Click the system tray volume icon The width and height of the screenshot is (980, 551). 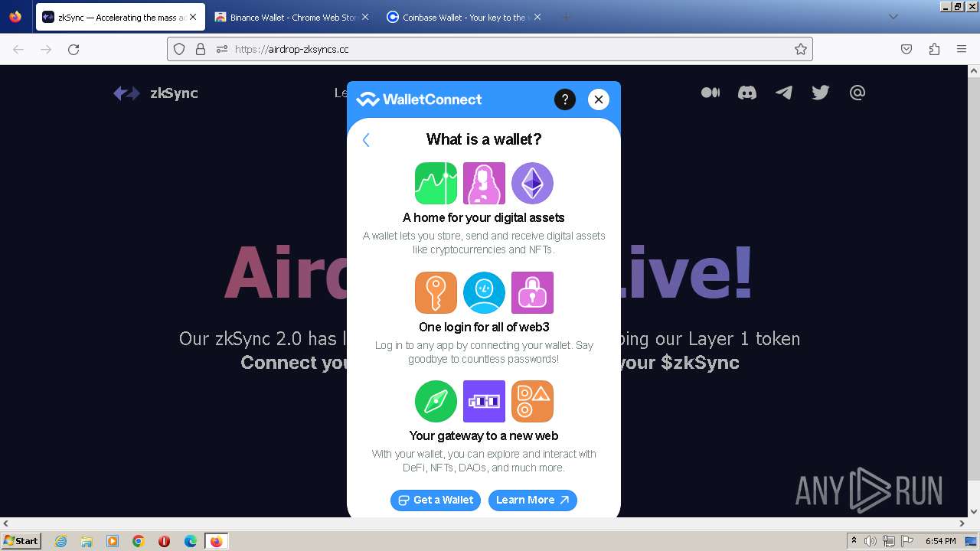coord(871,541)
